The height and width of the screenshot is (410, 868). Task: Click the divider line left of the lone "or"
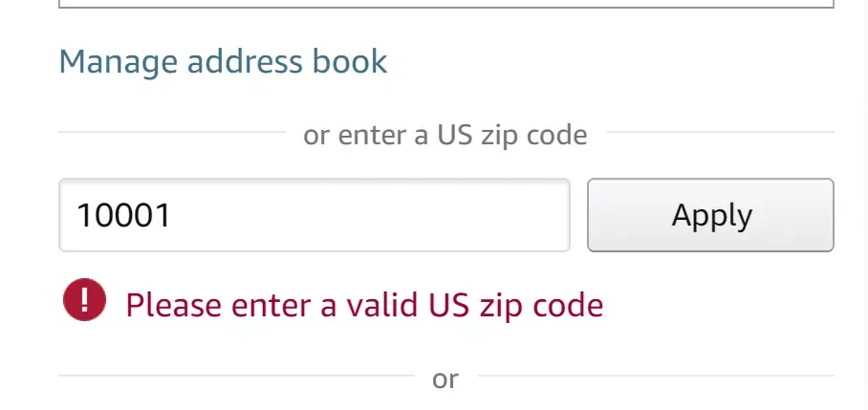pos(236,376)
